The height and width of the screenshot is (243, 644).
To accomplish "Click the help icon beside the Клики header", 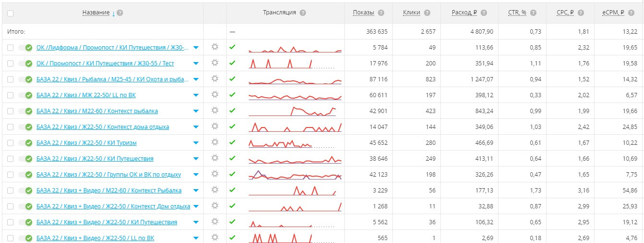I will pos(427,13).
